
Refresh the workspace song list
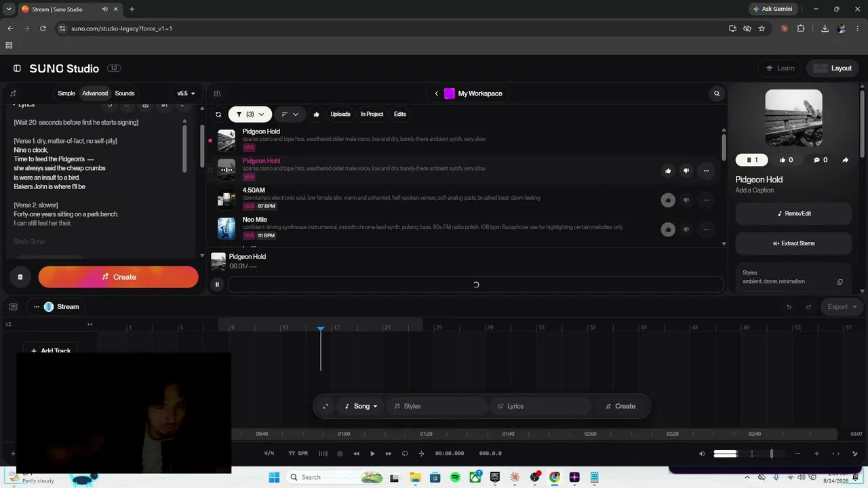218,115
